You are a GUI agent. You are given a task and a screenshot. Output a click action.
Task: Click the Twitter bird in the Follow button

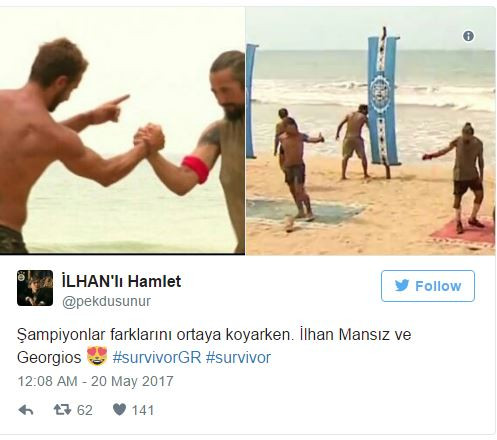[x=402, y=286]
